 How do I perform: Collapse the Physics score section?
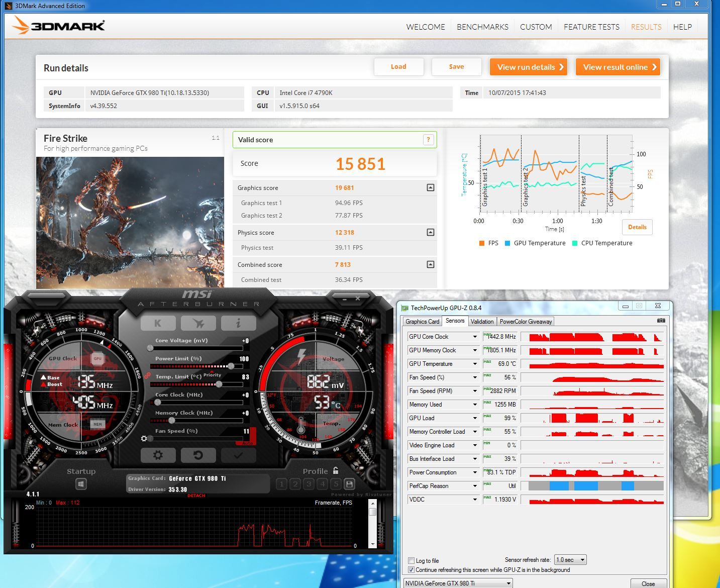point(431,232)
